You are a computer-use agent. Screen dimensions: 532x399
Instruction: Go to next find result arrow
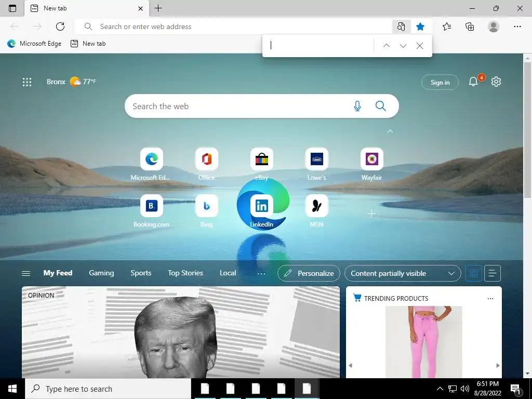tap(403, 46)
